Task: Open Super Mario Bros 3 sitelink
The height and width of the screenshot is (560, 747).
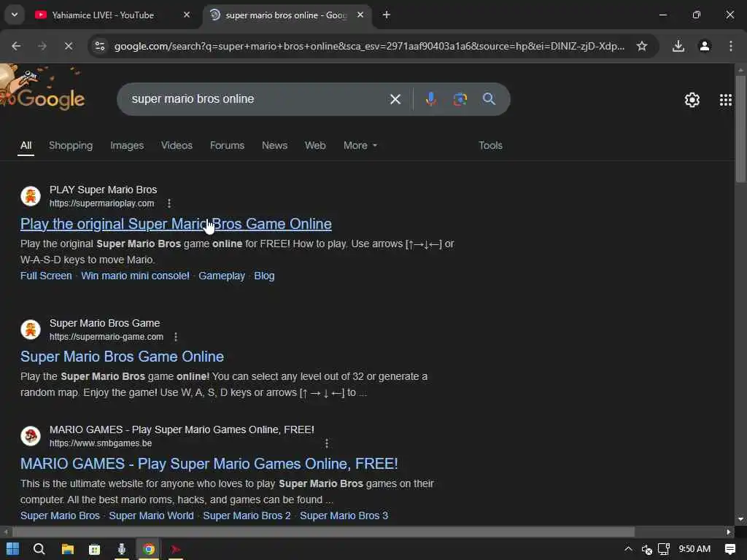Action: click(344, 516)
